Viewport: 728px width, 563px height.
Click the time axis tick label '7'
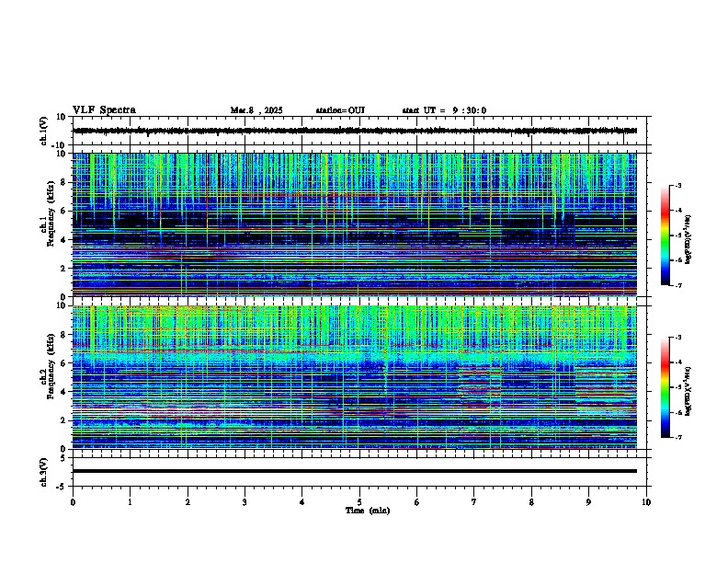pos(474,502)
